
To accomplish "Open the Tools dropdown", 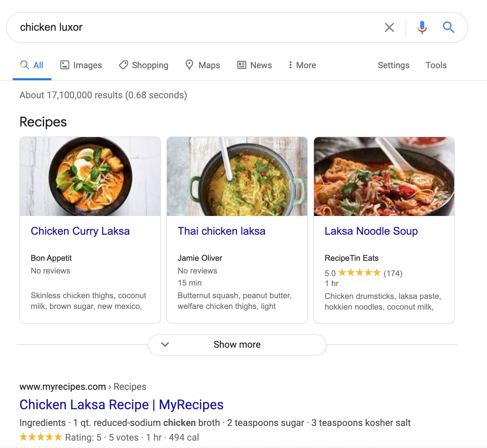I will pyautogui.click(x=436, y=65).
